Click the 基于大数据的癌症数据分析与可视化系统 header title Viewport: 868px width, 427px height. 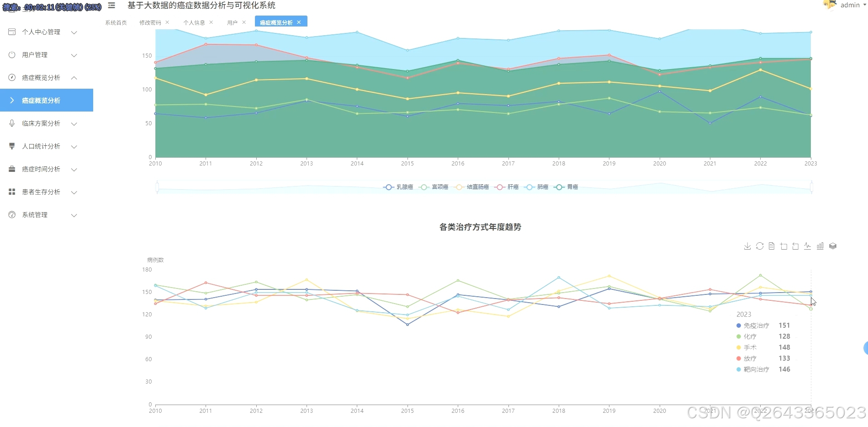pos(201,5)
